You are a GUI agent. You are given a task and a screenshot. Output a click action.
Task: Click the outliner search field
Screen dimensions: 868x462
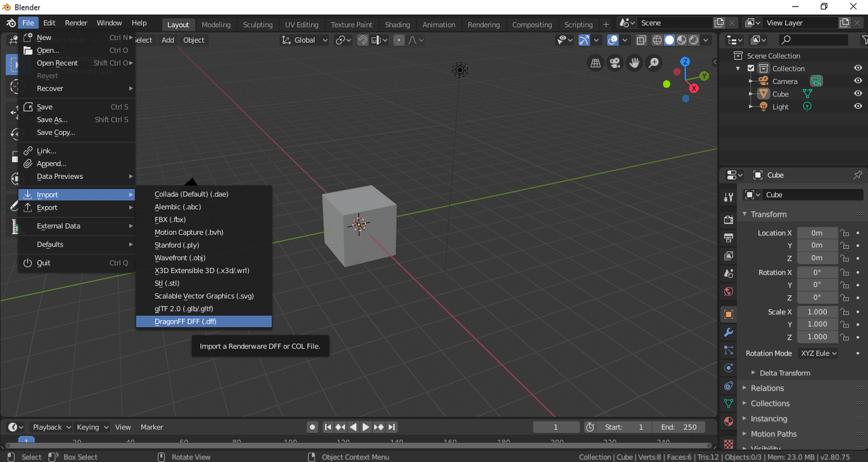pyautogui.click(x=812, y=40)
